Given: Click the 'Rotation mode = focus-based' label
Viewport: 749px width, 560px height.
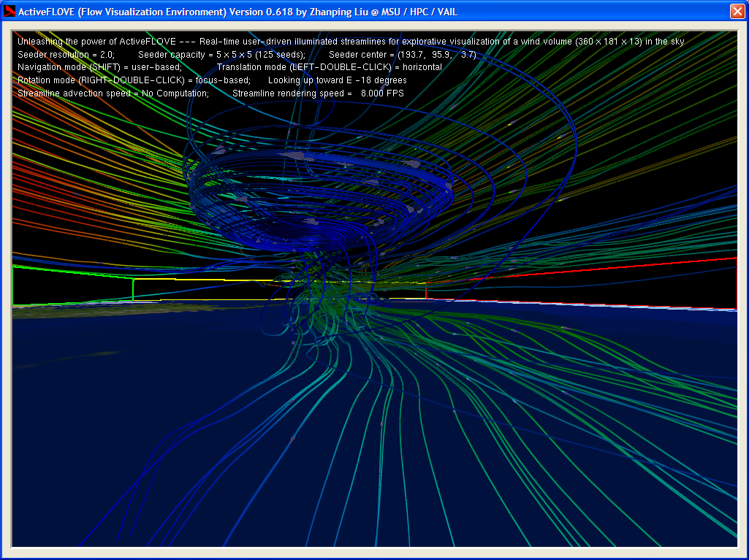Looking at the screenshot, I should click(134, 80).
